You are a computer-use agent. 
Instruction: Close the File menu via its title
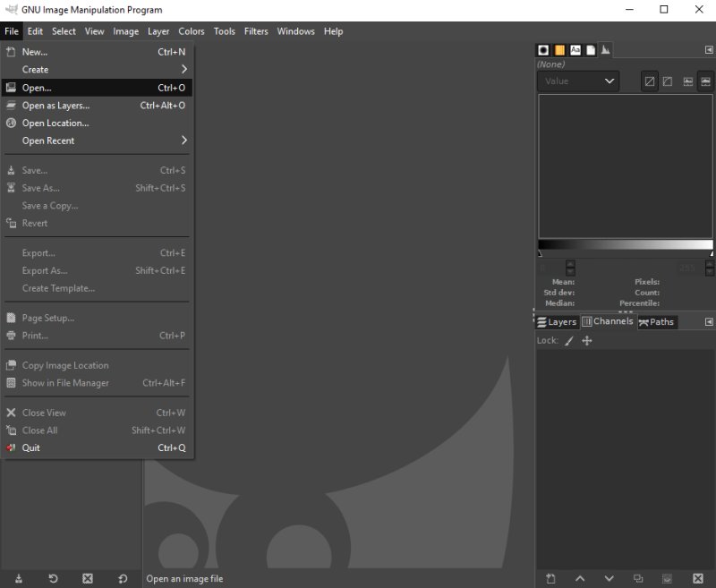12,31
